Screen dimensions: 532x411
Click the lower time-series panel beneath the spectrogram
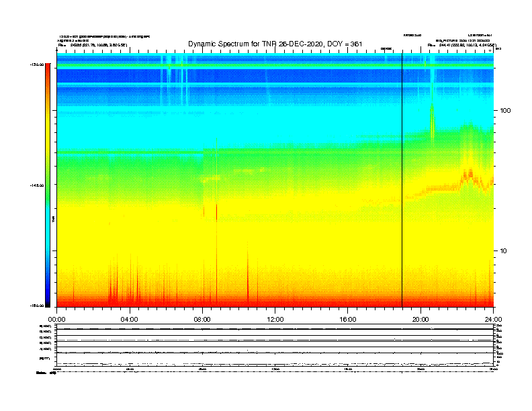point(275,345)
